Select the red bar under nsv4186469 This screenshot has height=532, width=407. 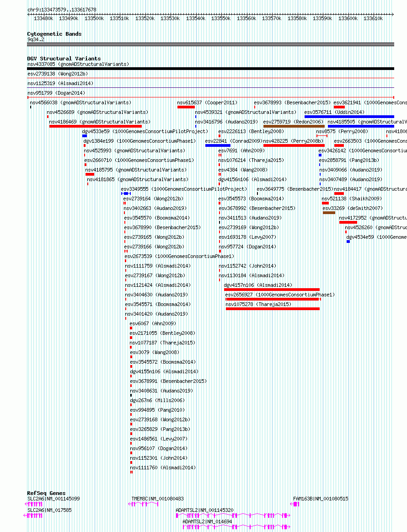pyautogui.click(x=95, y=126)
